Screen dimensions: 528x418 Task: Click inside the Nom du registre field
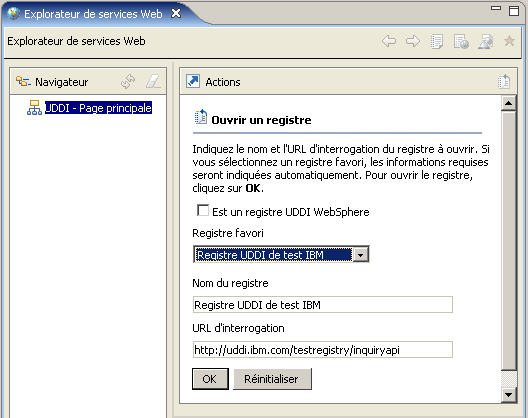(x=323, y=305)
